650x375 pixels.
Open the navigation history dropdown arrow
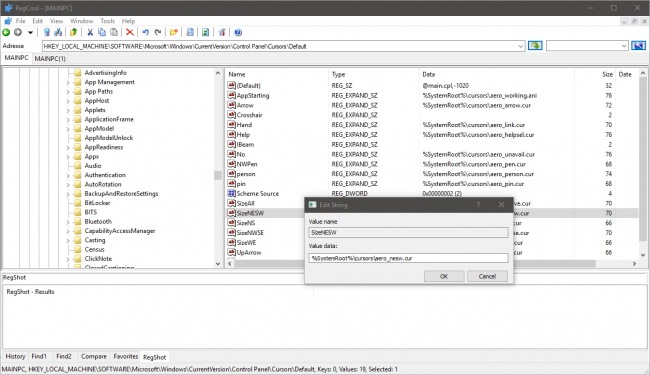click(30, 32)
